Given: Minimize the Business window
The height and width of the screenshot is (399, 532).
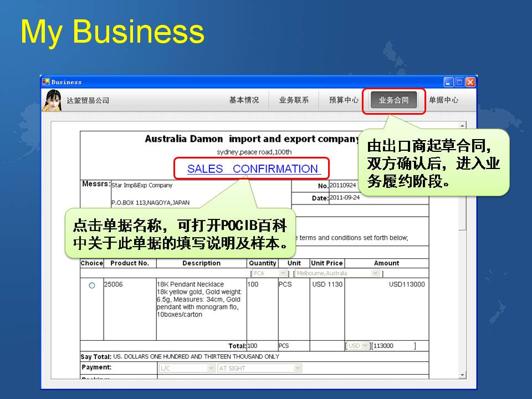Looking at the screenshot, I should click(449, 82).
